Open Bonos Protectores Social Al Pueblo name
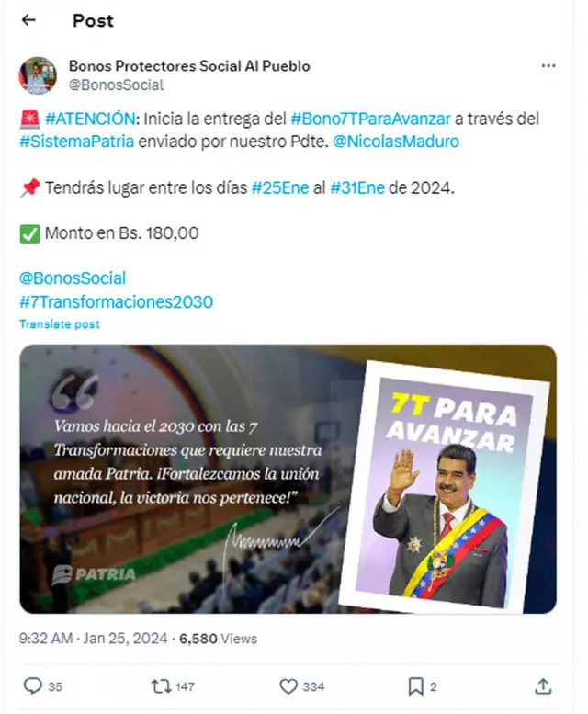 [x=189, y=66]
